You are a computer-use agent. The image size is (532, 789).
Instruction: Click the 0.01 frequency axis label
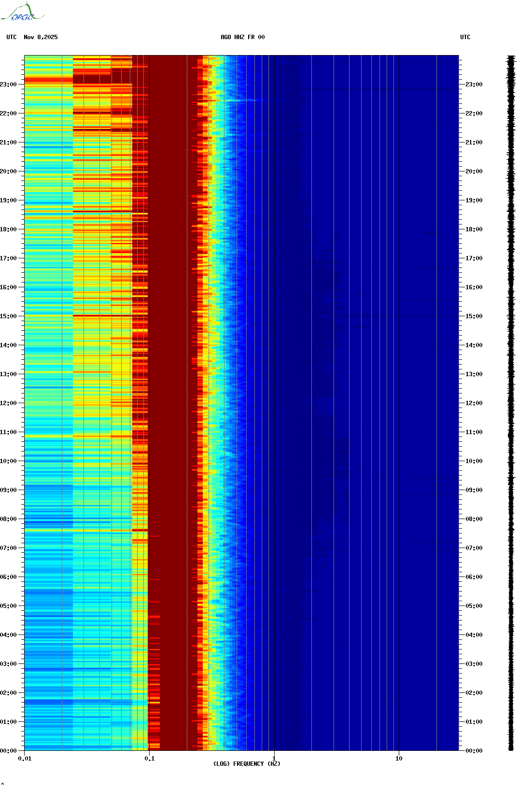click(x=25, y=759)
